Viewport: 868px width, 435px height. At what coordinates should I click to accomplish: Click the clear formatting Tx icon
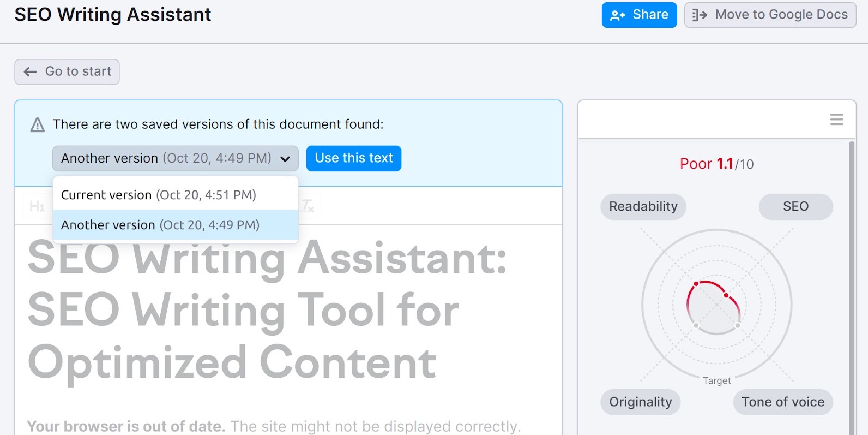(308, 206)
